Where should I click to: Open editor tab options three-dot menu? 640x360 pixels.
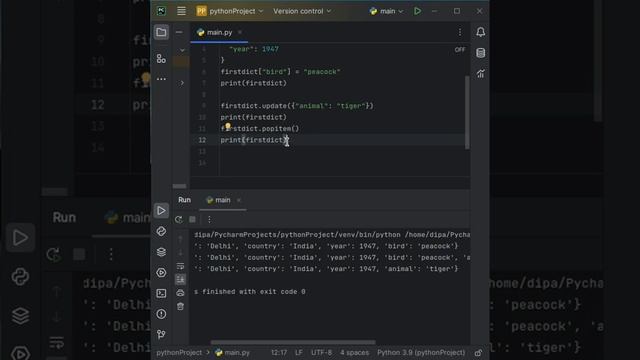460,32
